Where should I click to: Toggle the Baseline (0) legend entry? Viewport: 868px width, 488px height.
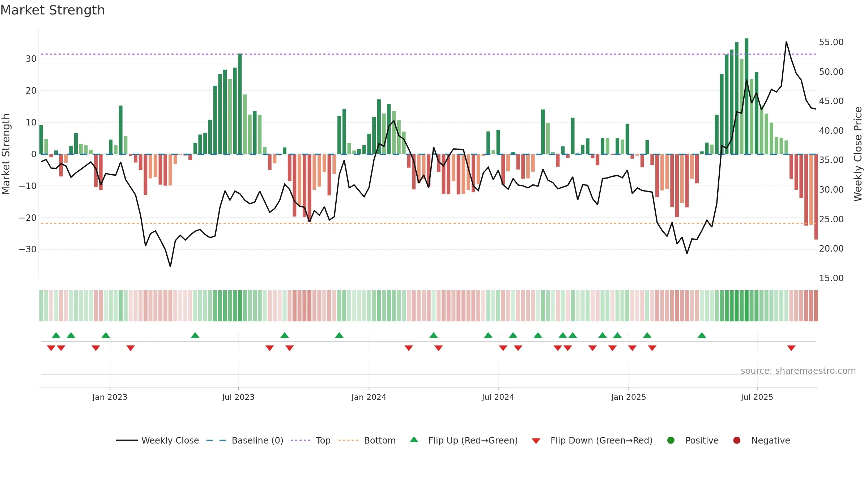coord(244,440)
